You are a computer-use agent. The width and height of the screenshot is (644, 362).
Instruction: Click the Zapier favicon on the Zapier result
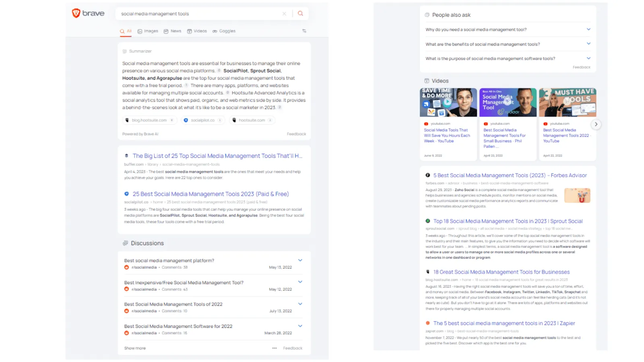(x=427, y=323)
